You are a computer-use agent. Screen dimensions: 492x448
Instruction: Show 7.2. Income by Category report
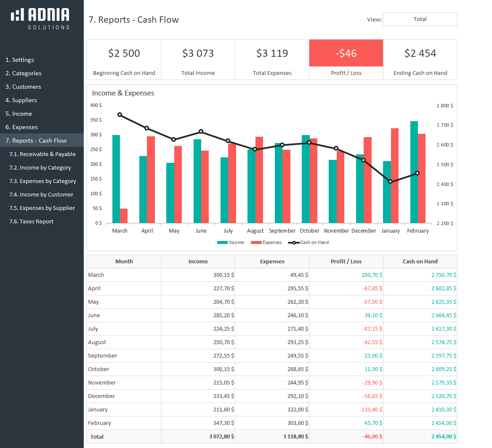[x=40, y=167]
